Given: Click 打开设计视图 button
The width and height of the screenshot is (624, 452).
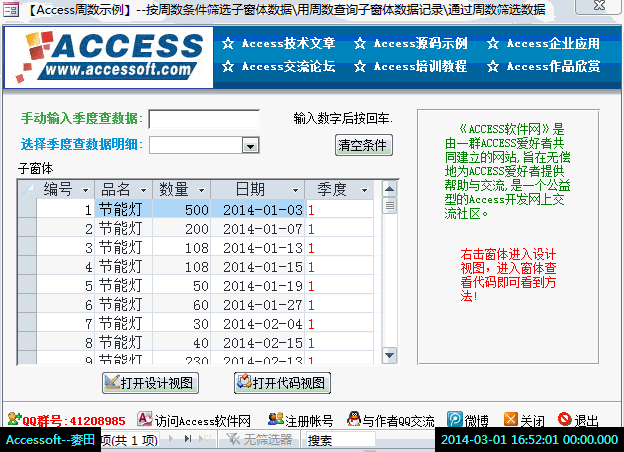Looking at the screenshot, I should pos(150,383).
